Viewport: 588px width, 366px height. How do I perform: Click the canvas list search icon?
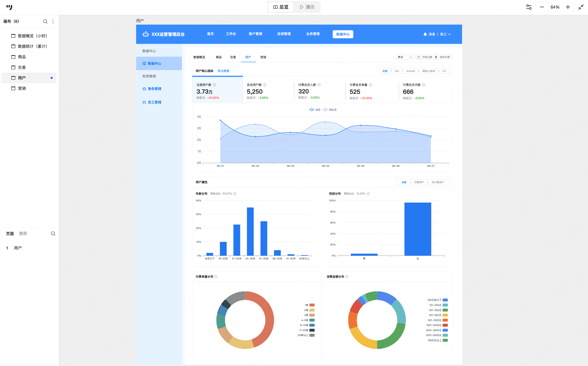(45, 22)
